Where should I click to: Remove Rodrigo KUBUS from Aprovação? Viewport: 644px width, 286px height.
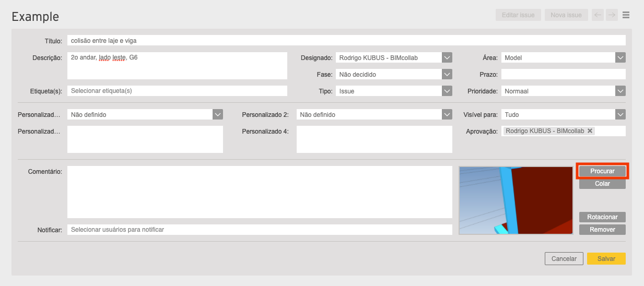590,131
